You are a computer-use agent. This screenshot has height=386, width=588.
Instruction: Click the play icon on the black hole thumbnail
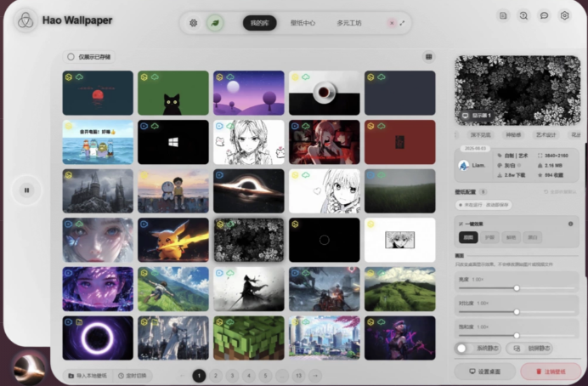(220, 175)
